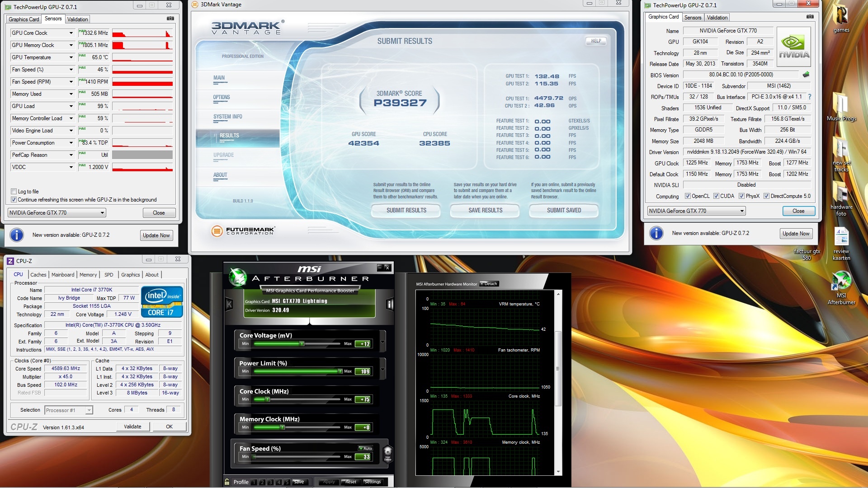
Task: Open the GPU selector in right GPU-Z window
Action: 696,211
